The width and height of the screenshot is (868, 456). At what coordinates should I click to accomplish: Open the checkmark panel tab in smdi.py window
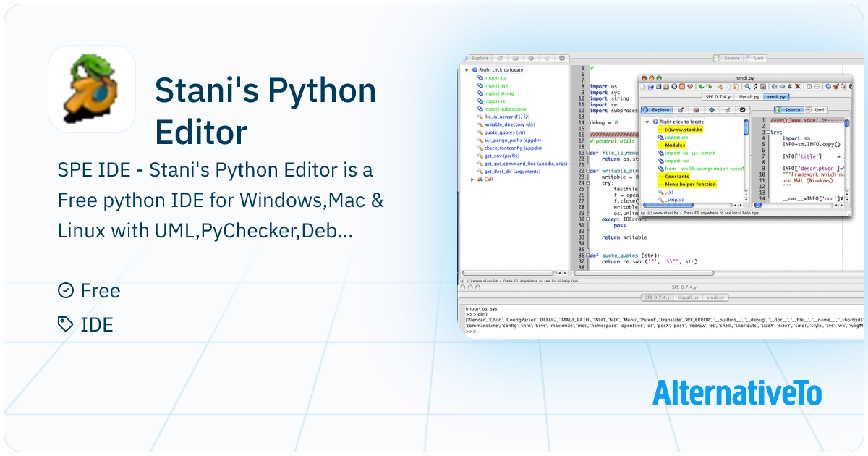point(742,110)
